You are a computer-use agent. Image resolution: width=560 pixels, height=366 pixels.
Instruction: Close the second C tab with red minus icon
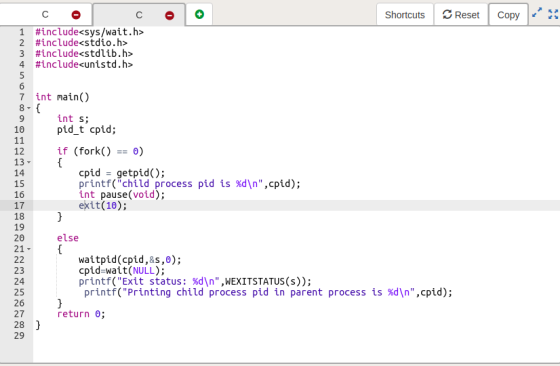tap(169, 15)
